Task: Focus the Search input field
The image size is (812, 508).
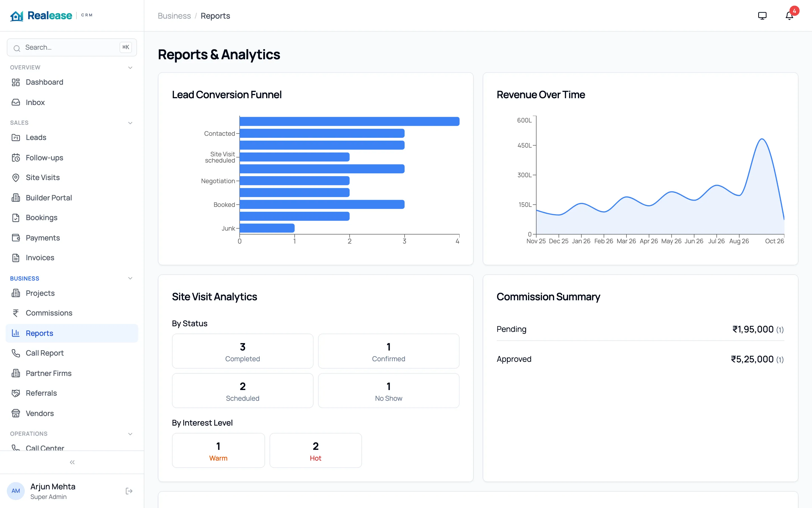Action: click(72, 47)
